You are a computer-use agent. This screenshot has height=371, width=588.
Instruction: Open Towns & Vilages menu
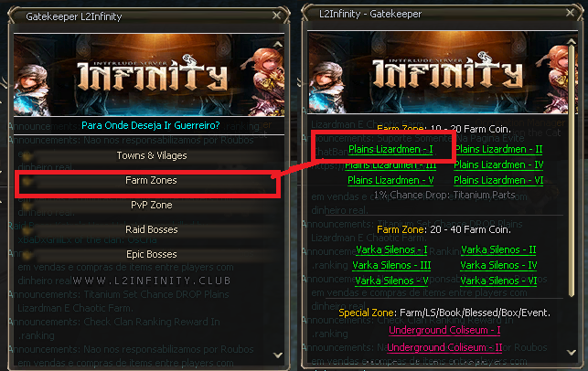[152, 155]
